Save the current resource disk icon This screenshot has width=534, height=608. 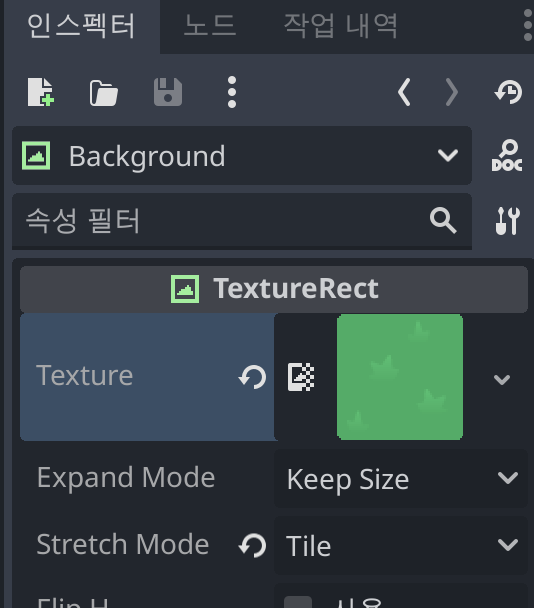click(168, 92)
